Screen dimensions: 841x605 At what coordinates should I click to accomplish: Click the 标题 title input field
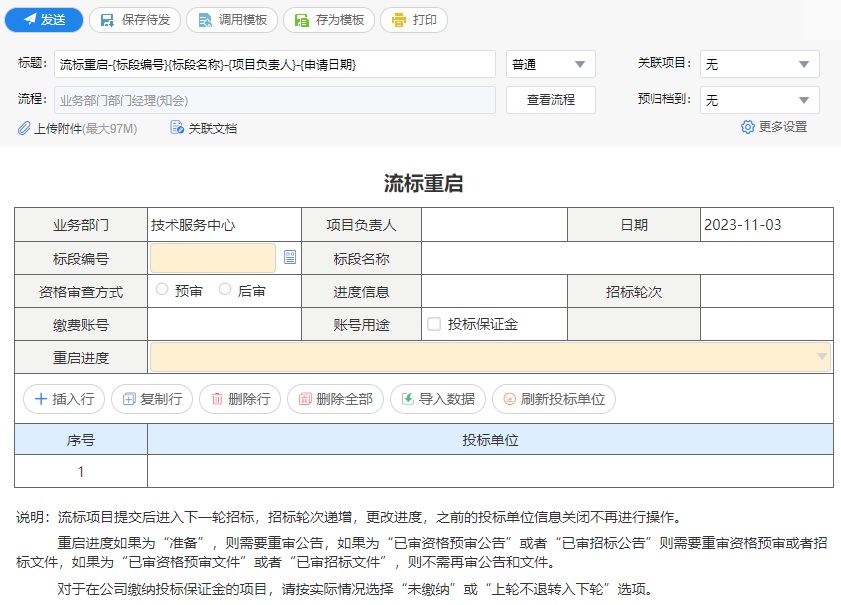point(275,64)
